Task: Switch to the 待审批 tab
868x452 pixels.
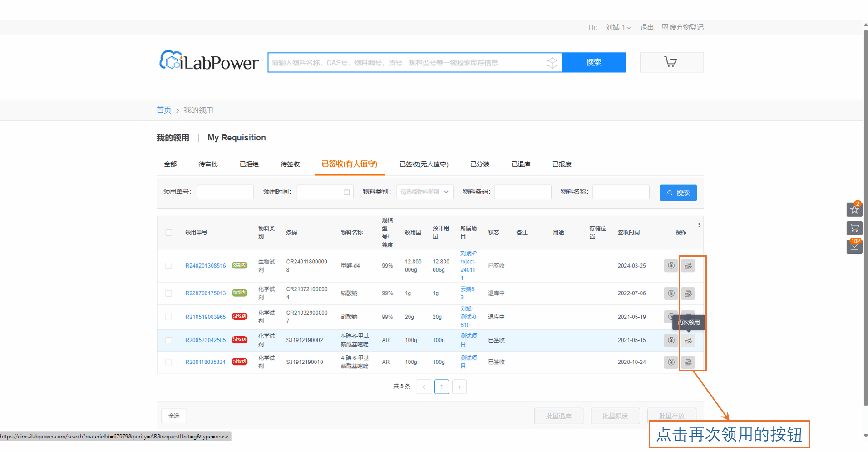Action: tap(208, 164)
